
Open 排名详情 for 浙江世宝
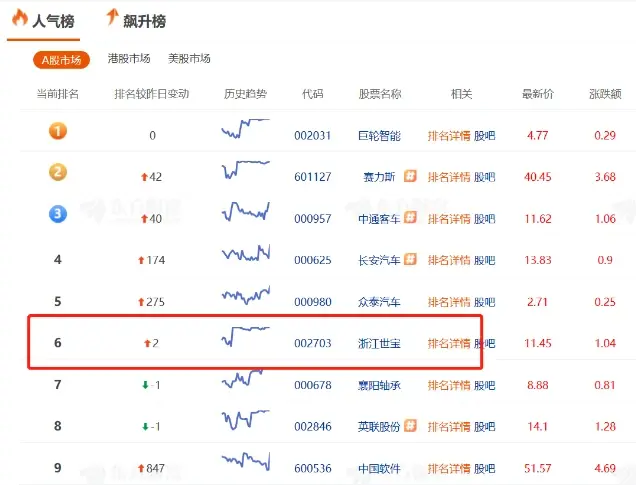click(x=449, y=343)
